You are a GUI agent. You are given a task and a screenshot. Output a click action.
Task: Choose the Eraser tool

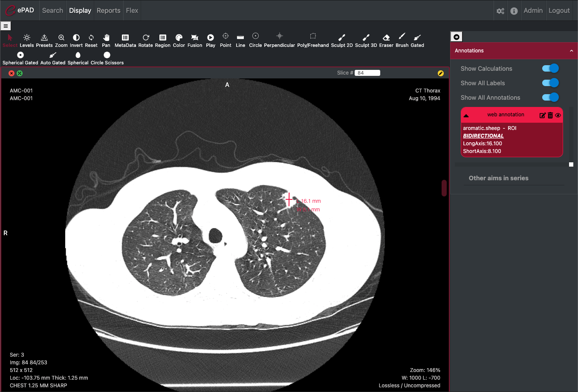point(386,40)
